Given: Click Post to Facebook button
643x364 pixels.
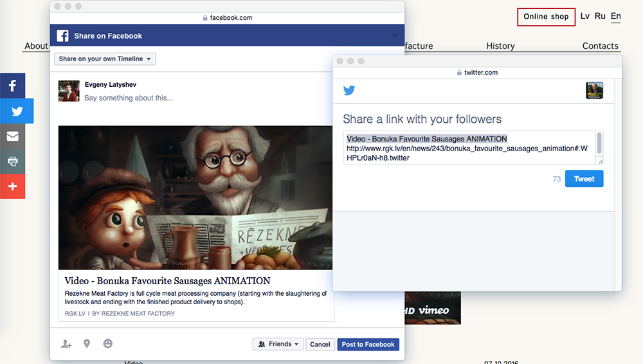Looking at the screenshot, I should point(368,344).
